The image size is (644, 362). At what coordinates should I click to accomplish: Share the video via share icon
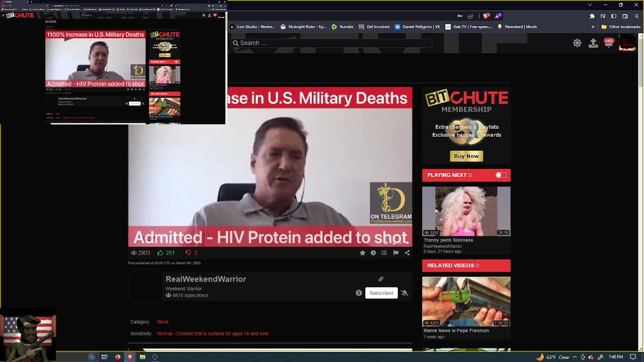click(x=407, y=253)
